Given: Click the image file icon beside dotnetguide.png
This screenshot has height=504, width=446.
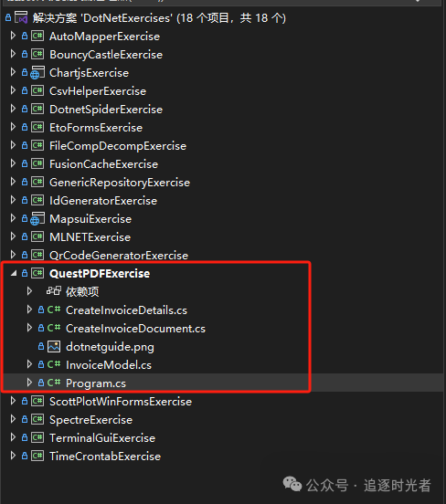Looking at the screenshot, I should pos(54,347).
